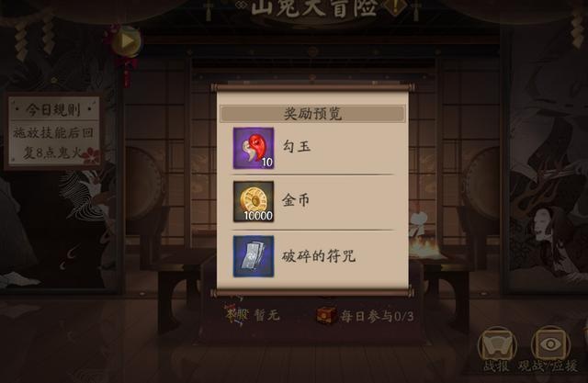Click the 每日参与0/3 progress label
The image size is (588, 383).
click(x=378, y=317)
